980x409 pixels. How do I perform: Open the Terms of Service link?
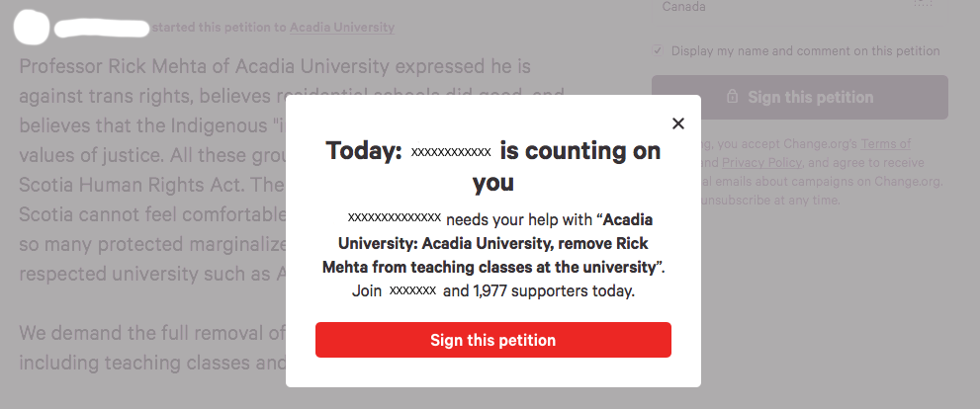click(x=885, y=143)
